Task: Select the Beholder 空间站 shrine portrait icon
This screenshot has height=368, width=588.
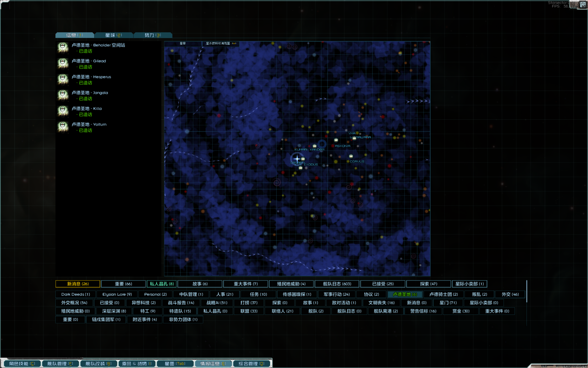Action: [63, 48]
